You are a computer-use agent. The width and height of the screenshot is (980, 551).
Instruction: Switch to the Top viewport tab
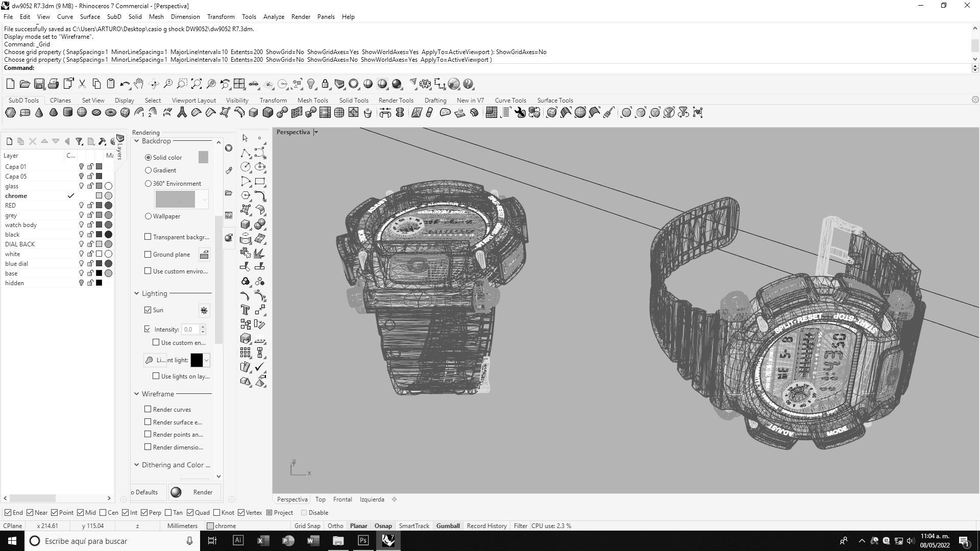[321, 500]
